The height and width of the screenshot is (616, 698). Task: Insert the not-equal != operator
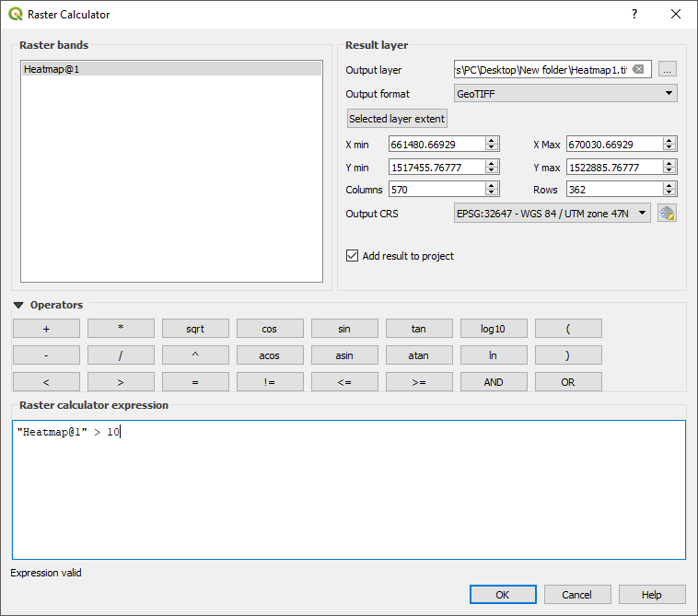[270, 382]
